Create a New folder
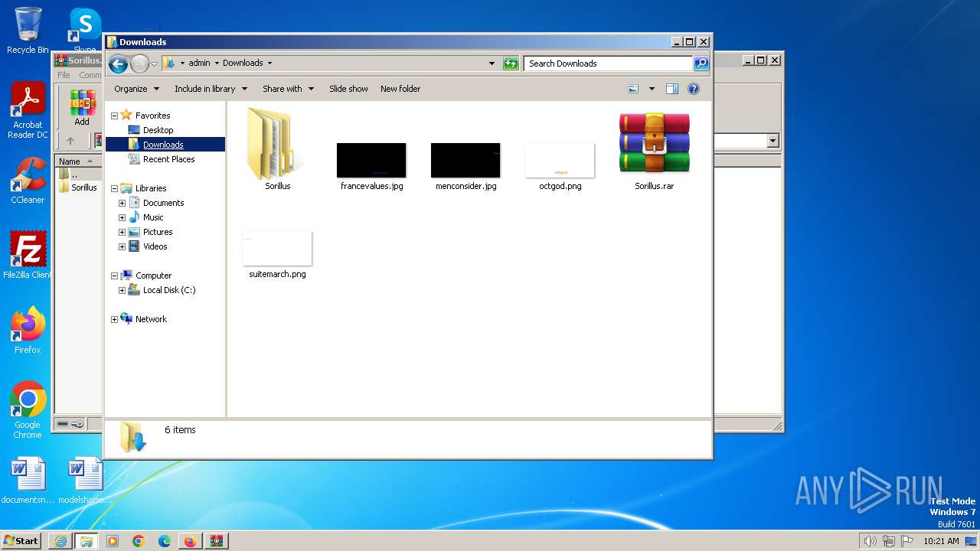This screenshot has width=980, height=551. pyautogui.click(x=400, y=89)
